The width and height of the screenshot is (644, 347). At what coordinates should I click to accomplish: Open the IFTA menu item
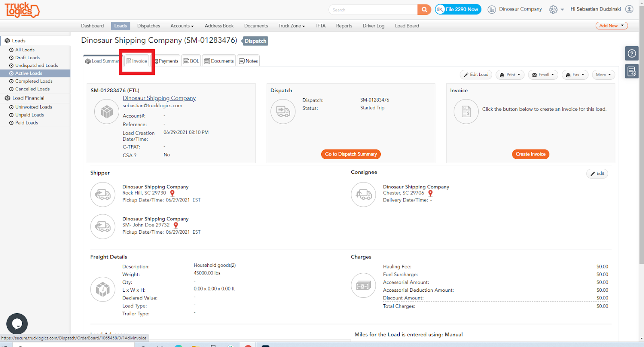pyautogui.click(x=321, y=26)
